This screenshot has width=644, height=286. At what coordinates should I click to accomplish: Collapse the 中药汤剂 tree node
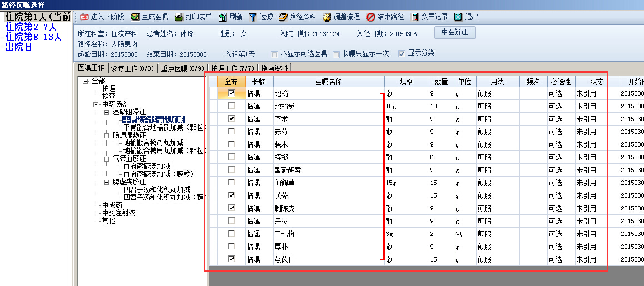(97, 104)
